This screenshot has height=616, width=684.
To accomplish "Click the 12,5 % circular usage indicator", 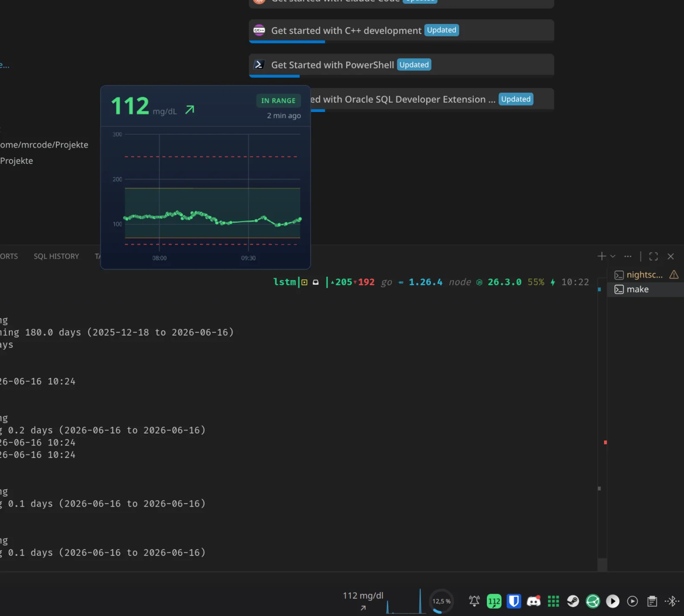I will [441, 601].
